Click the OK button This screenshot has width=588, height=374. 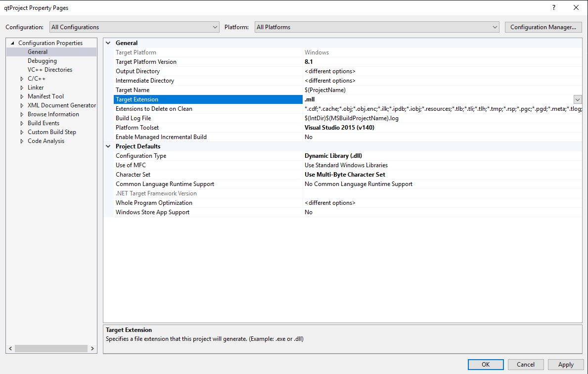point(485,365)
